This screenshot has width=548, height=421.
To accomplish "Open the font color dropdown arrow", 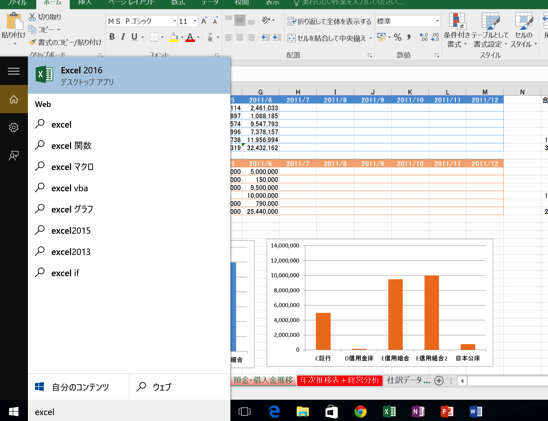I will pyautogui.click(x=198, y=37).
